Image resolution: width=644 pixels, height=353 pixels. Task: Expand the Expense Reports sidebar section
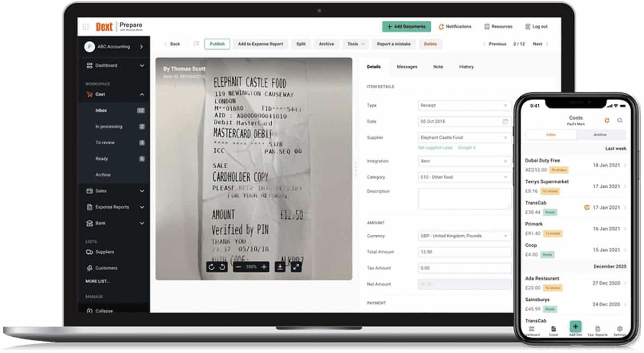(x=142, y=207)
